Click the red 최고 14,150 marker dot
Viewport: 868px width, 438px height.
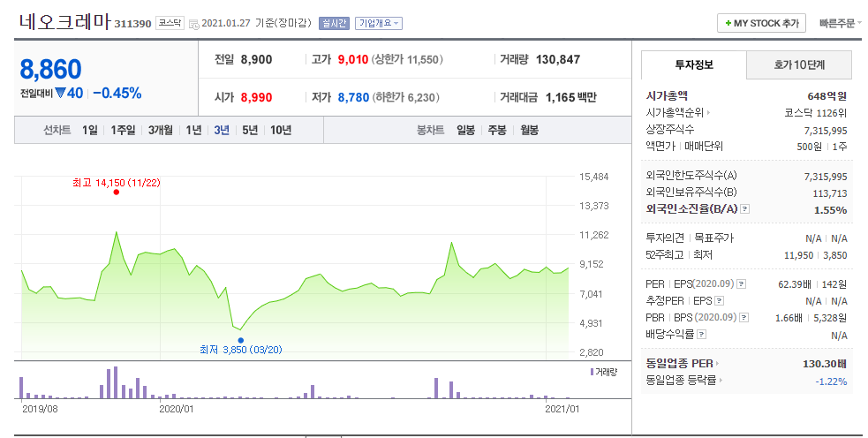point(117,193)
